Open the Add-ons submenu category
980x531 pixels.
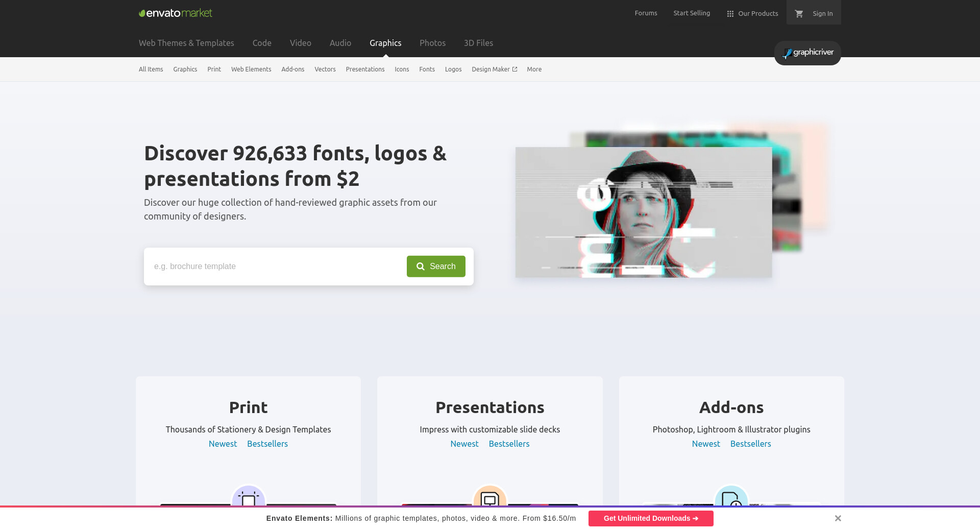click(293, 69)
